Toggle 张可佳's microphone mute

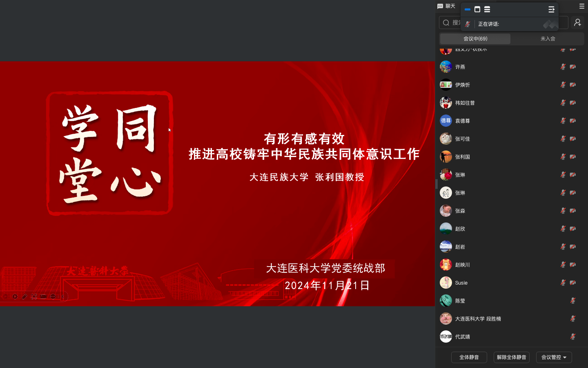563,139
